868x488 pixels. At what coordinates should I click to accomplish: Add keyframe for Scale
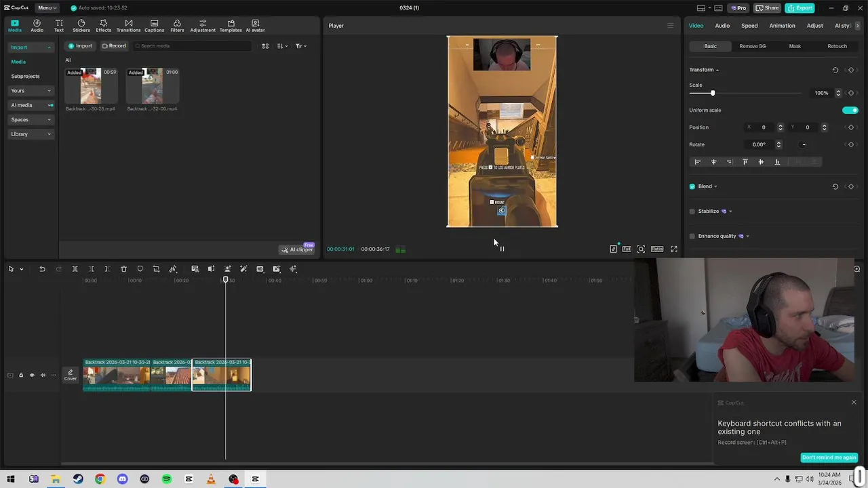(851, 93)
